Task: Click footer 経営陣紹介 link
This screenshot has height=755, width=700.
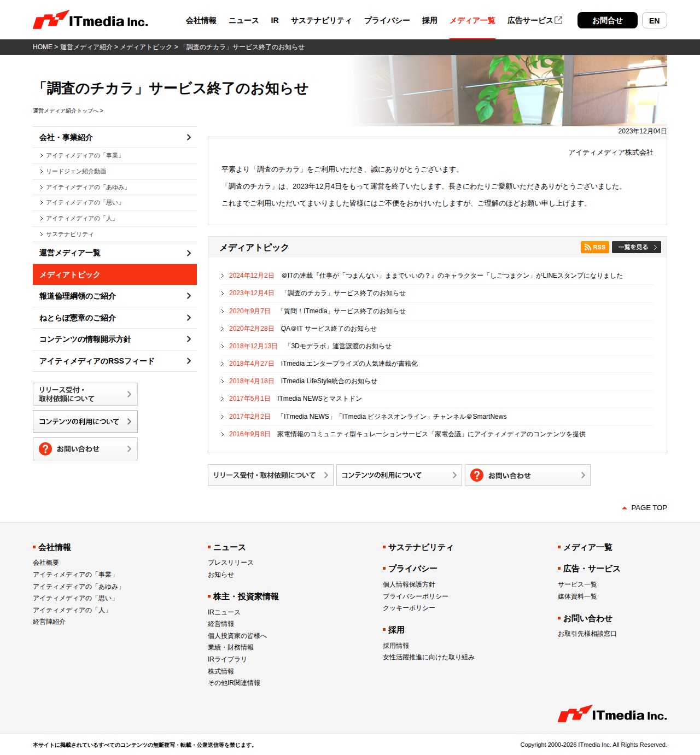Action: pyautogui.click(x=49, y=622)
